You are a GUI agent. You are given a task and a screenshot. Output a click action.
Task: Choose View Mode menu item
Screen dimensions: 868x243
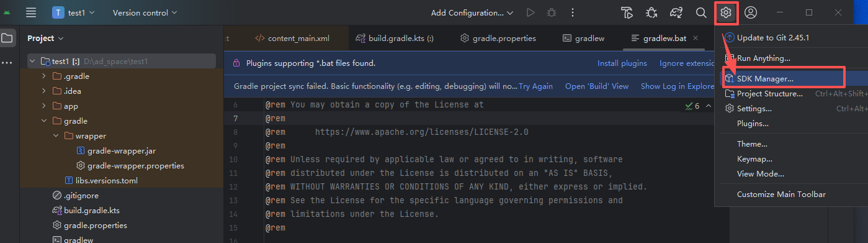pos(761,174)
